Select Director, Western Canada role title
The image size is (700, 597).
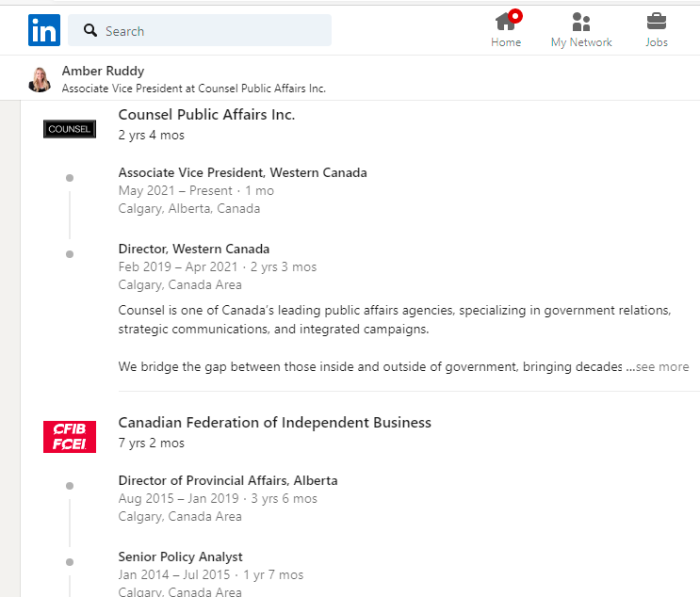click(194, 249)
